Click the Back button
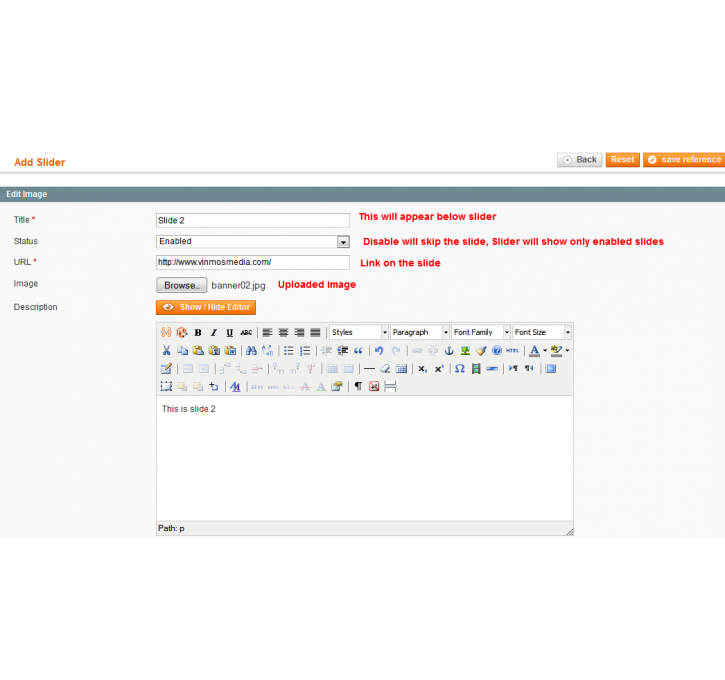This screenshot has width=725, height=680. coord(579,160)
